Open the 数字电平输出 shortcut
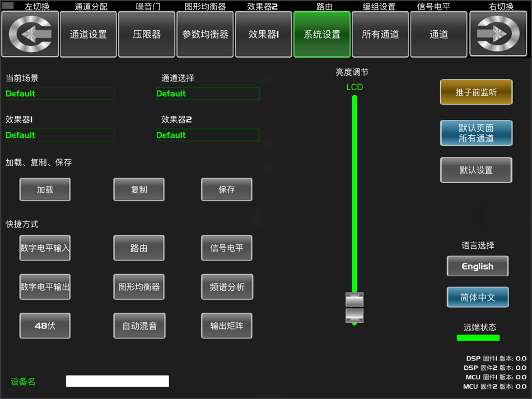532x399 pixels. [x=45, y=287]
